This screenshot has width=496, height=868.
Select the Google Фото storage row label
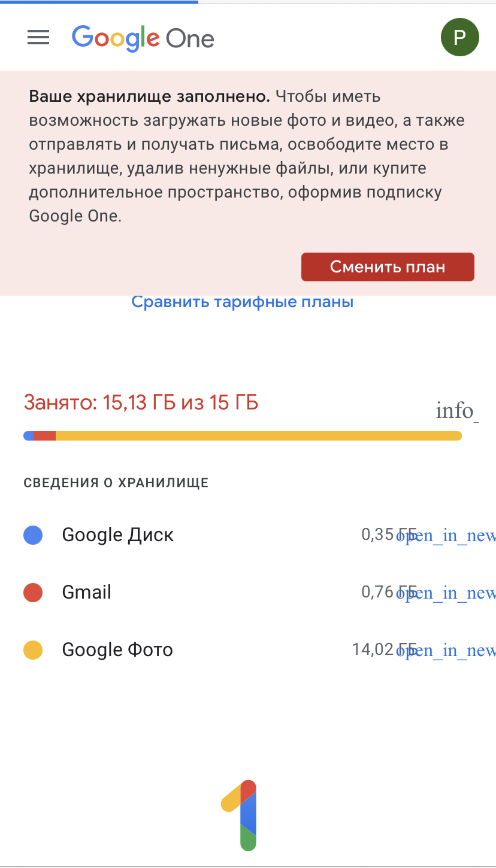click(117, 650)
